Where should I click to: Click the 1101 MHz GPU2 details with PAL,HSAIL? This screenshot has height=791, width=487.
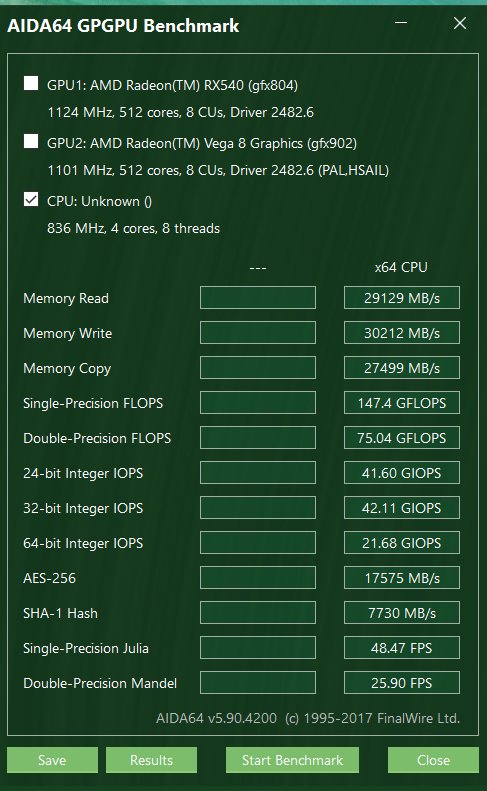[218, 171]
